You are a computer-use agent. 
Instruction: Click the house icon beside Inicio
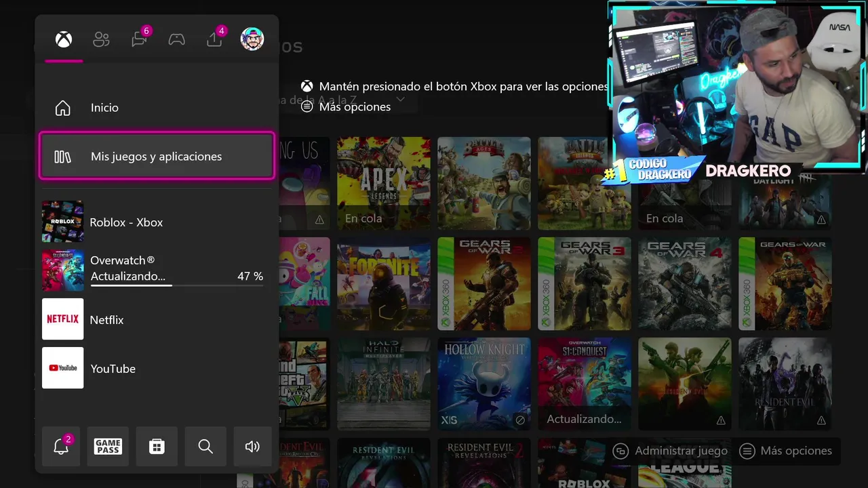62,108
